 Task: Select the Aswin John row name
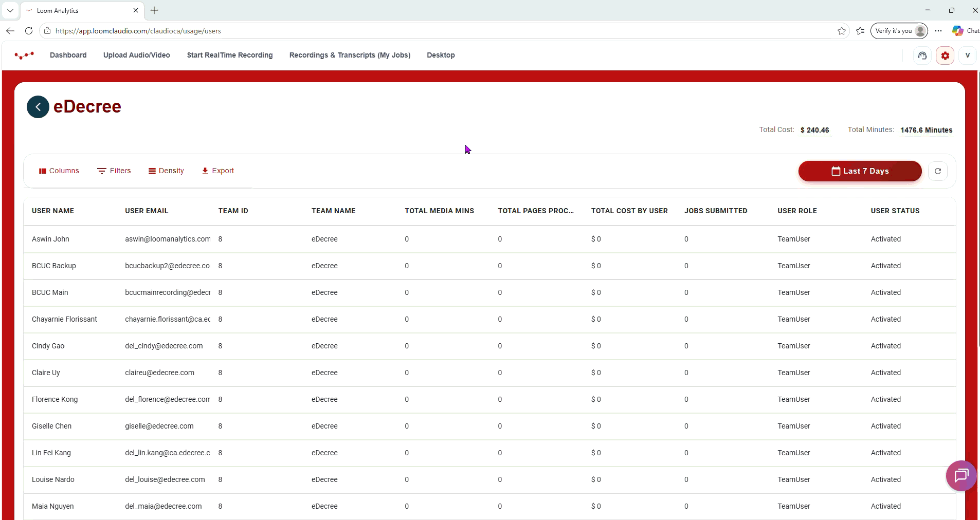[50, 239]
